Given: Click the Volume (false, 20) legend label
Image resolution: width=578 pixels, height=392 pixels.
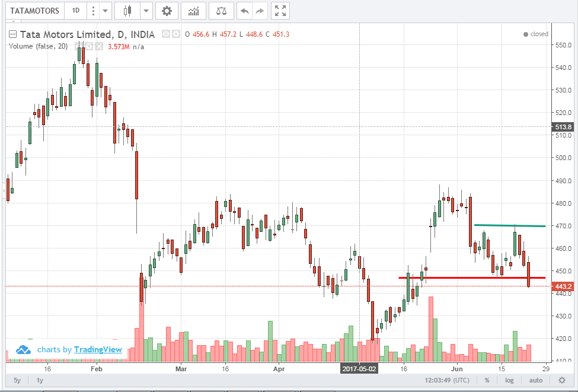Looking at the screenshot, I should pos(39,46).
